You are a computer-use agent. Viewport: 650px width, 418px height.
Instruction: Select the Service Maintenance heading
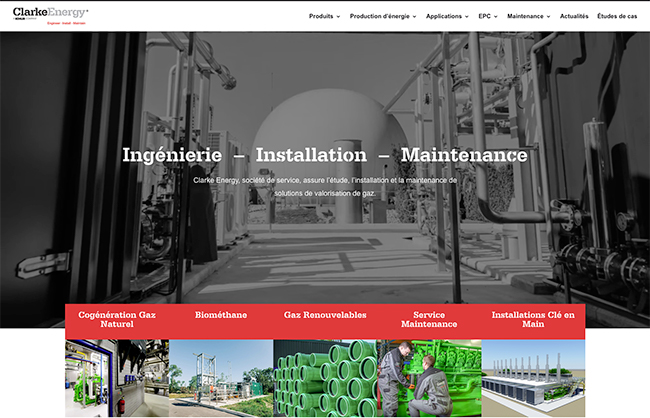[x=429, y=319]
